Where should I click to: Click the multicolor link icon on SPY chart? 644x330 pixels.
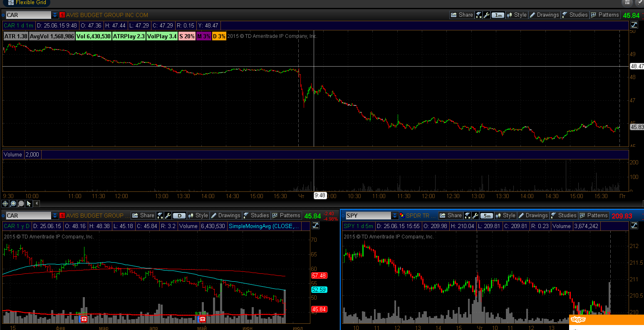[x=402, y=216]
